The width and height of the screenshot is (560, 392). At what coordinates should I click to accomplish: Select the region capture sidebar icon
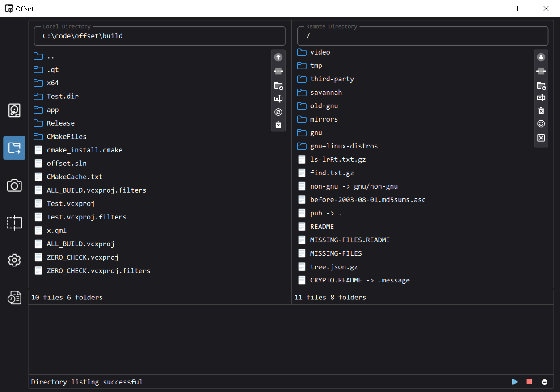(14, 223)
